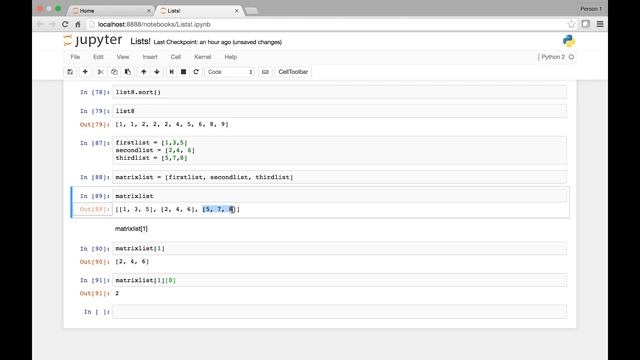This screenshot has height=360, width=640.
Task: Open the cell type Code dropdown
Action: click(x=229, y=72)
